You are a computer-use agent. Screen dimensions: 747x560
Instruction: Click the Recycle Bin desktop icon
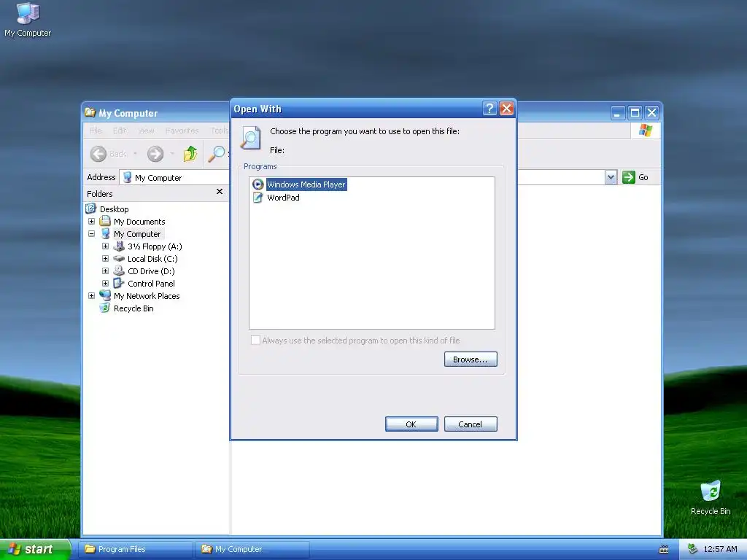711,491
